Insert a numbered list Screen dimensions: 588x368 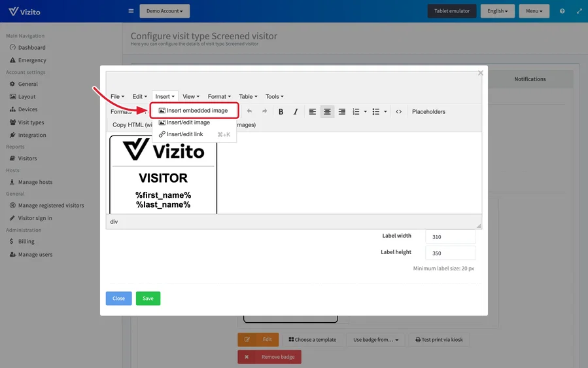tap(356, 111)
